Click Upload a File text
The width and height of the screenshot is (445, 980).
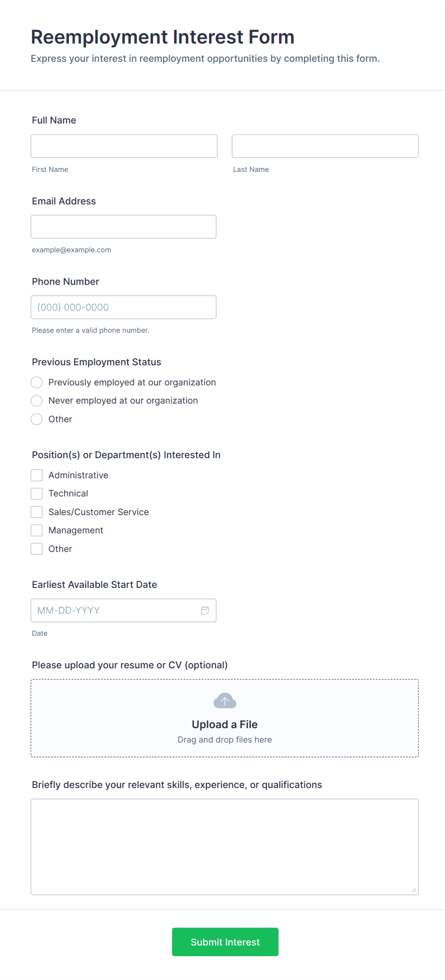click(x=224, y=724)
